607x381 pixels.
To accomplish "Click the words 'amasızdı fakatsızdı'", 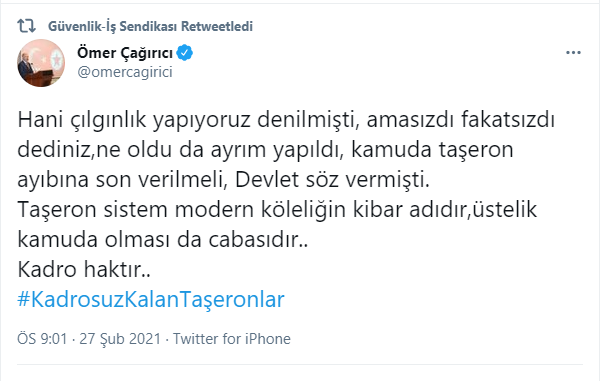I will tap(461, 120).
